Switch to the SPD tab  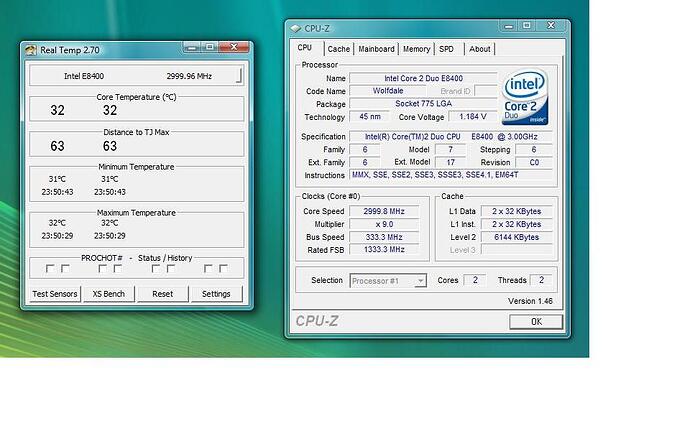click(x=447, y=49)
